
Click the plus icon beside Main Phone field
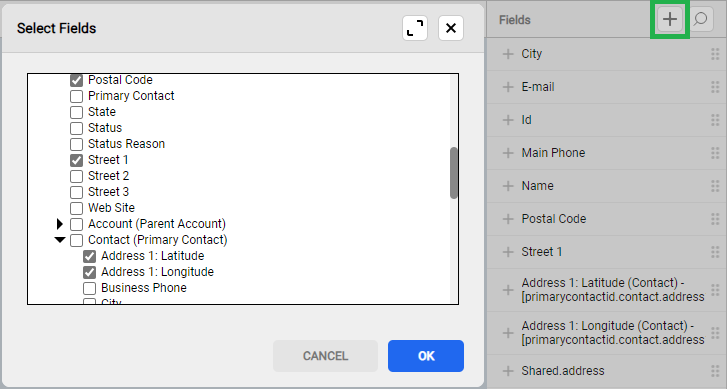pos(508,153)
